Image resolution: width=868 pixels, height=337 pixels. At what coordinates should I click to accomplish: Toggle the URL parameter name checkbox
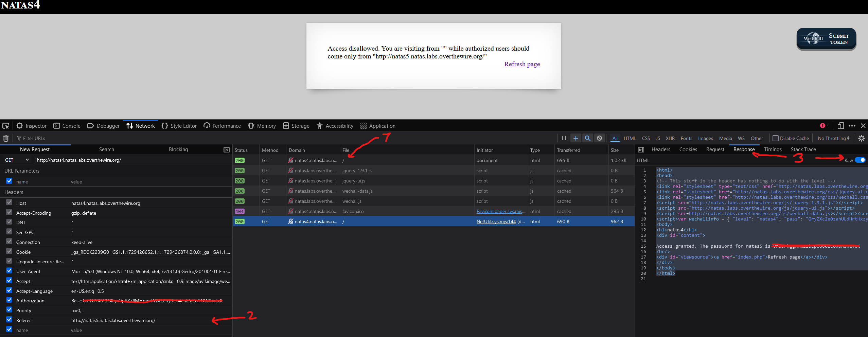coord(9,181)
